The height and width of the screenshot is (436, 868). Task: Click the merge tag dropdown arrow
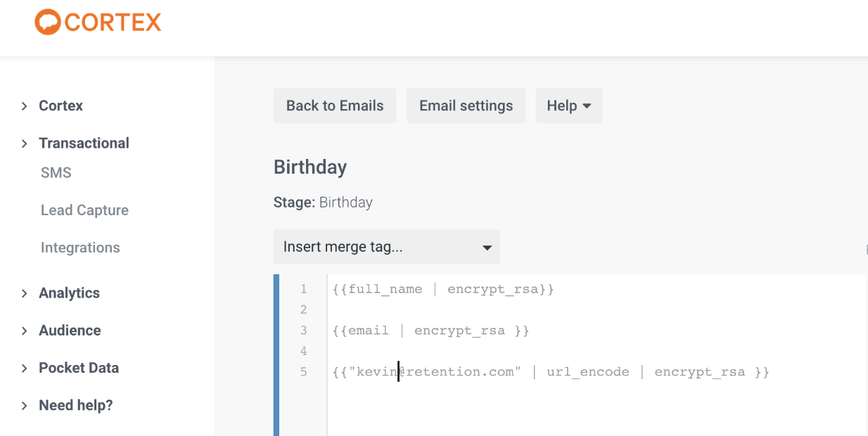tap(486, 248)
